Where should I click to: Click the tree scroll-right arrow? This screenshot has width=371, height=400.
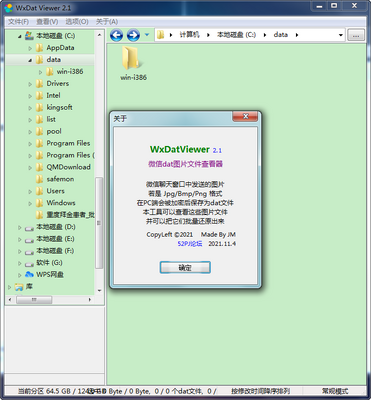90,300
